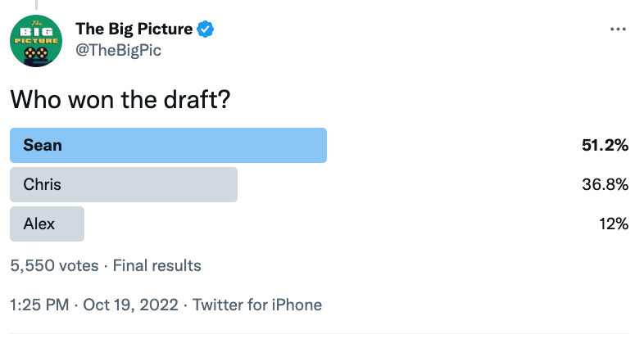Click the 'Alex' option label text

tap(39, 224)
